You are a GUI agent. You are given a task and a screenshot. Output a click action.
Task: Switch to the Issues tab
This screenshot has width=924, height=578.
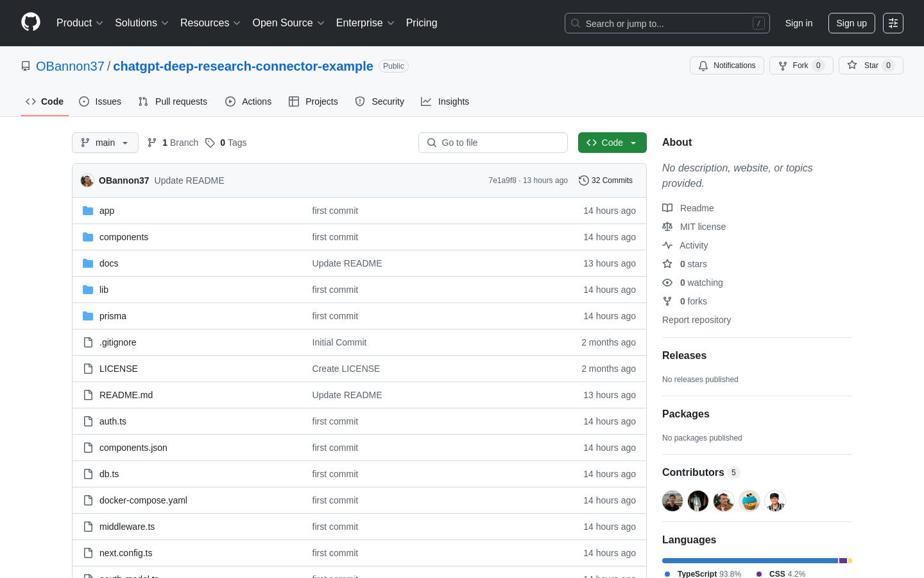100,101
